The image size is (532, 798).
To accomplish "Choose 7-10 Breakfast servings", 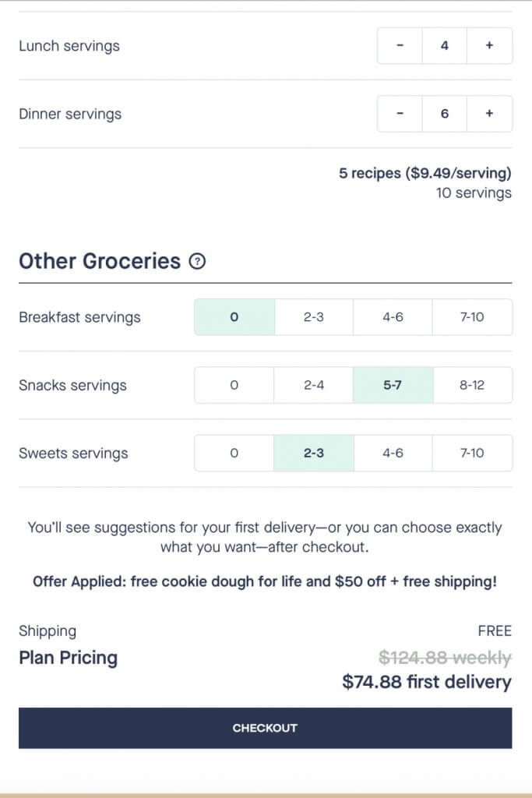I will click(472, 317).
